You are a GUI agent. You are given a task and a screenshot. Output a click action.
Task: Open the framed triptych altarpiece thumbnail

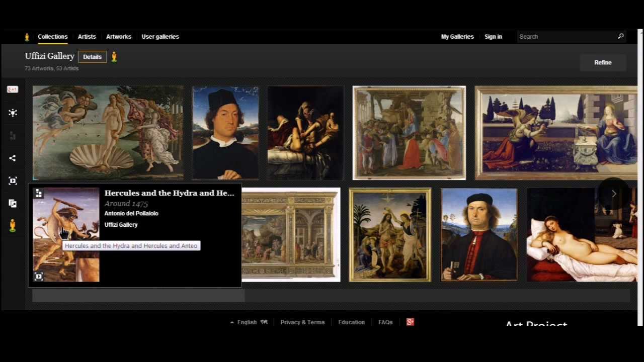click(x=291, y=235)
